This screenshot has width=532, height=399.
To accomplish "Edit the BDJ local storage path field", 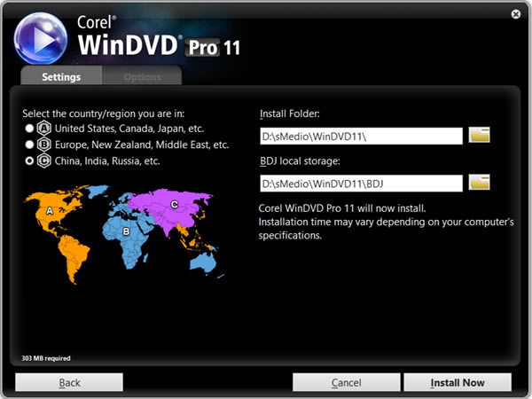I will coord(362,184).
